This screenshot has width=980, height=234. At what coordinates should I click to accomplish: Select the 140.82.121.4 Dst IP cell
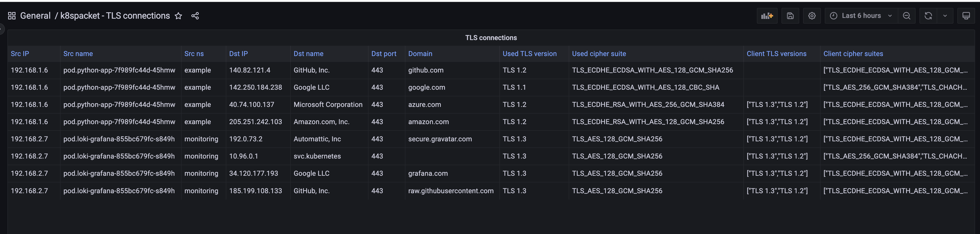coord(258,70)
